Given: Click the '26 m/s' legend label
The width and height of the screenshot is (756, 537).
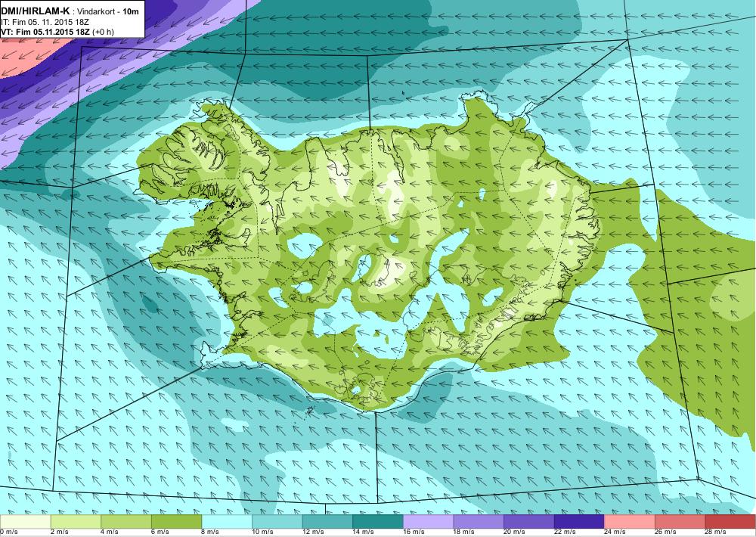Looking at the screenshot, I should point(666,532).
